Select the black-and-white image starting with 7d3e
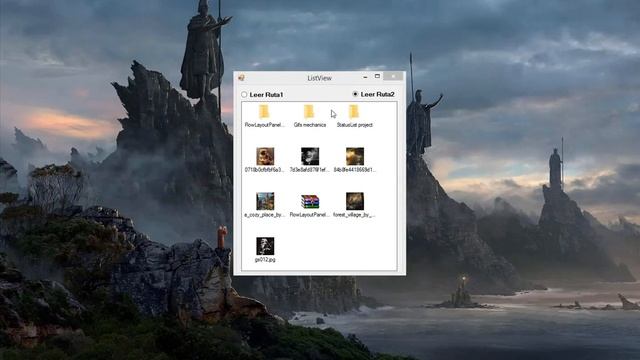 (310, 156)
